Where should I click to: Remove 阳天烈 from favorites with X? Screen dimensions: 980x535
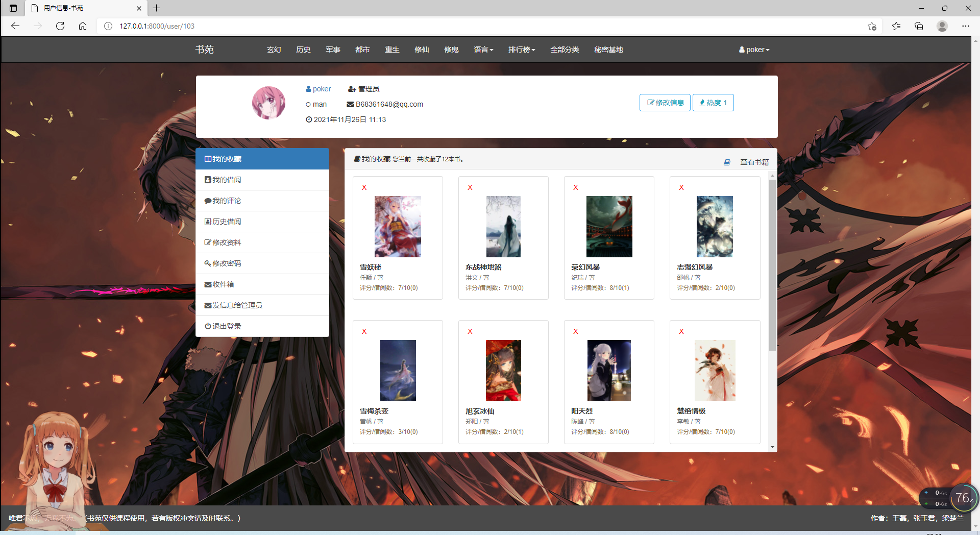point(576,331)
